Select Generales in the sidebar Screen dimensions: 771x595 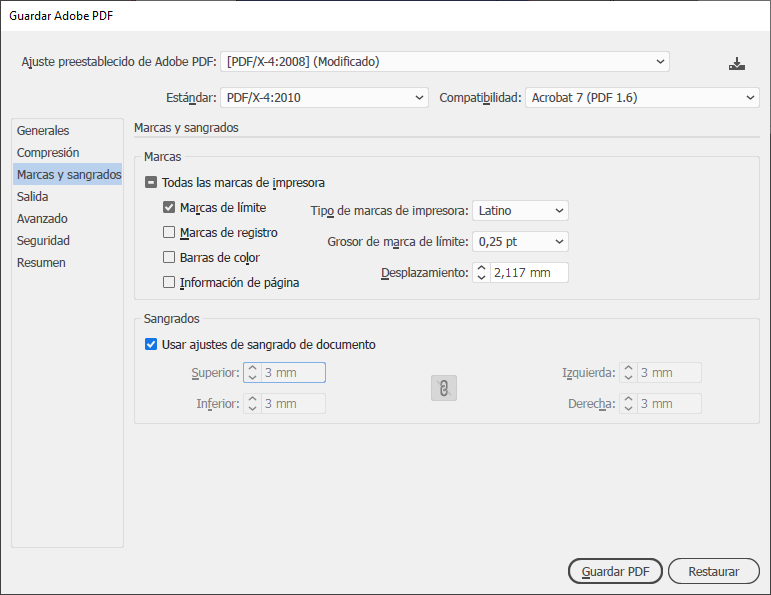[67, 130]
